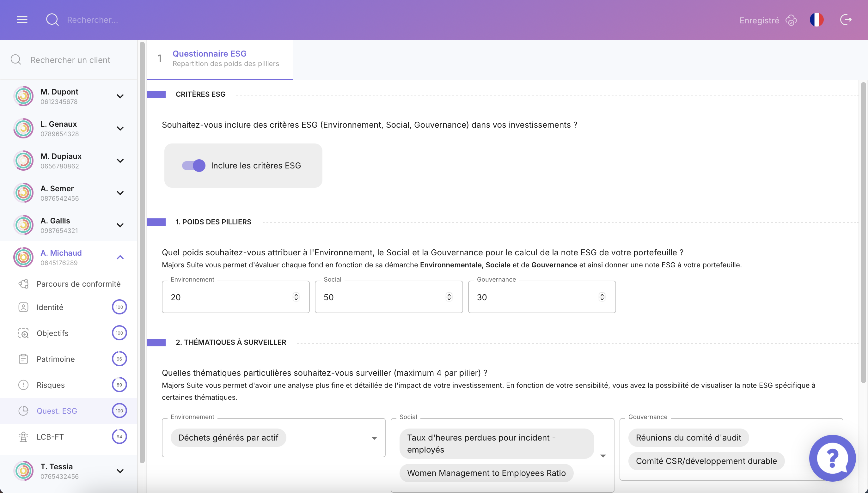Open the Parcours de conformité section icon

coord(23,283)
